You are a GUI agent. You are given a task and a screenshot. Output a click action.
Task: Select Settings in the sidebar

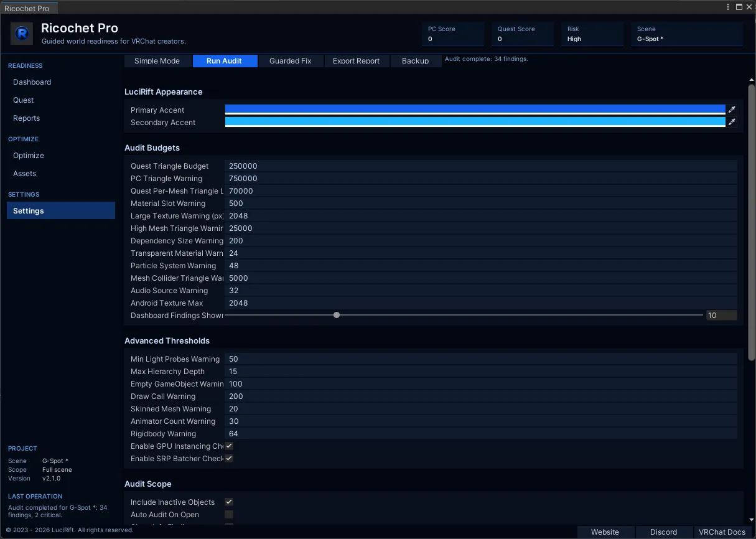pos(60,211)
